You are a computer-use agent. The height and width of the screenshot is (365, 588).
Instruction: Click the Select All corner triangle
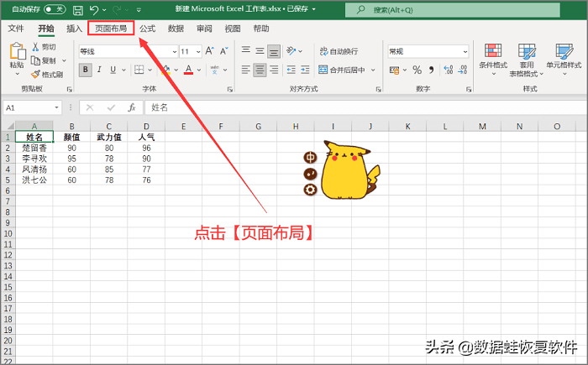(x=8, y=127)
